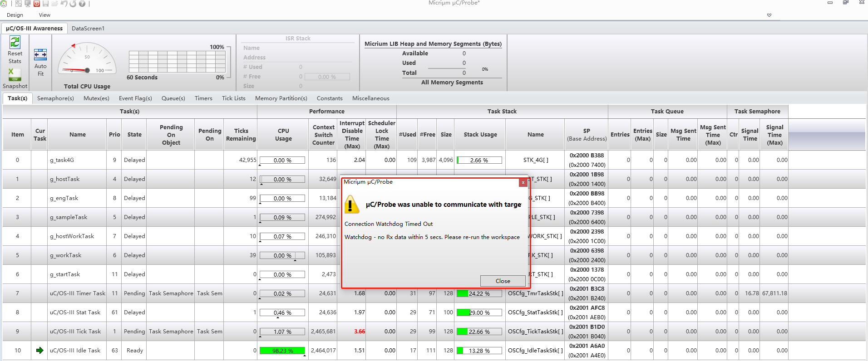Image resolution: width=868 pixels, height=361 pixels.
Task: Click the Stat Task 29.00 % stack usage bar
Action: [x=479, y=312]
